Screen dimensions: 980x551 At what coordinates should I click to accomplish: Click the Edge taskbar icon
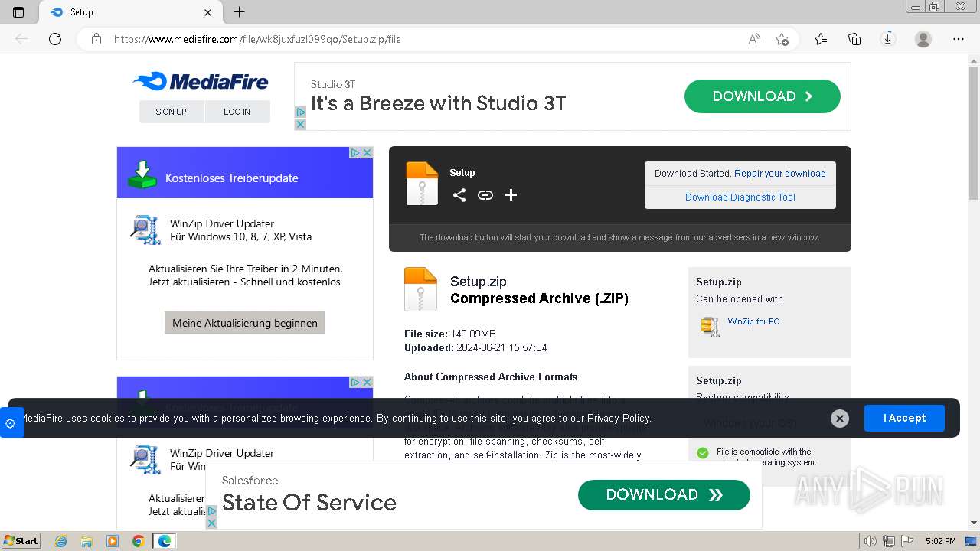[x=165, y=541]
